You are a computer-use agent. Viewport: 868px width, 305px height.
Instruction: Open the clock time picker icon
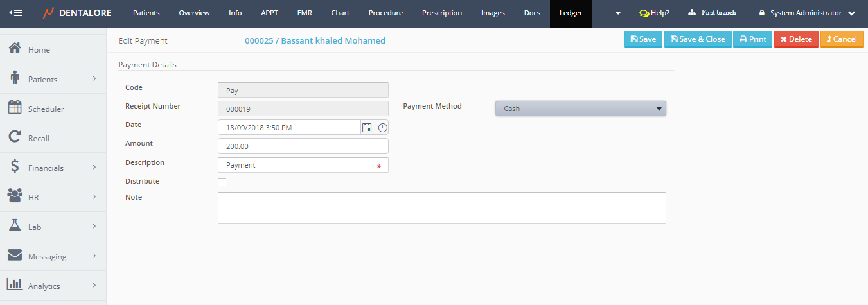click(382, 128)
